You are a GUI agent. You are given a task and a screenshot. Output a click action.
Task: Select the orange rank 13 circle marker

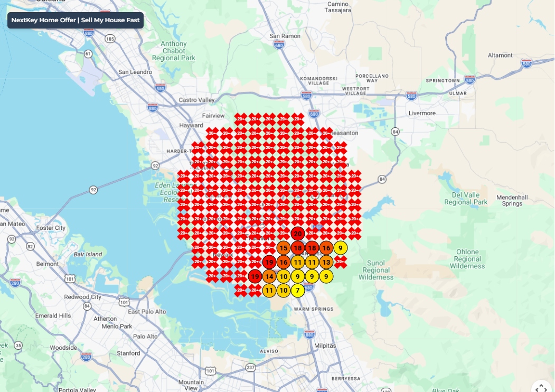[x=326, y=263]
